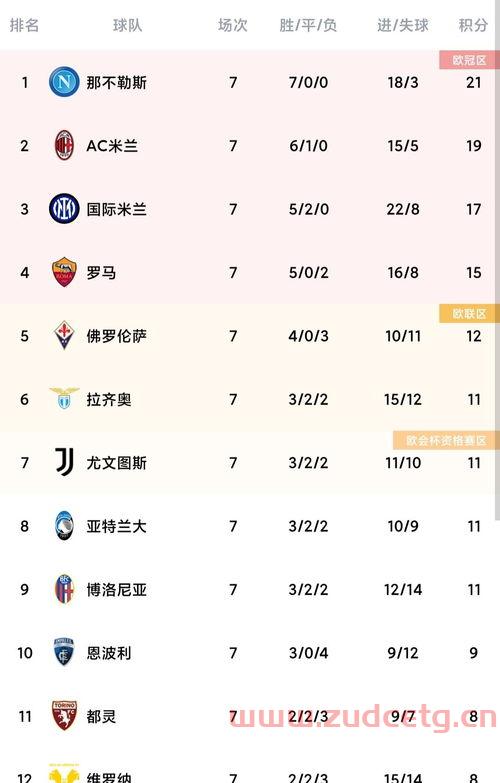The height and width of the screenshot is (783, 500).
Task: Click the 欧联区 zone label
Action: pyautogui.click(x=468, y=314)
